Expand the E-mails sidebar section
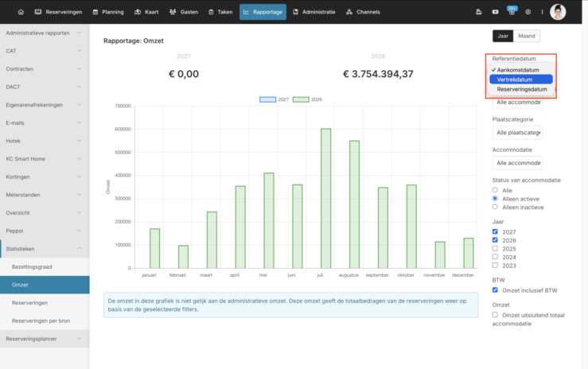 pyautogui.click(x=45, y=123)
